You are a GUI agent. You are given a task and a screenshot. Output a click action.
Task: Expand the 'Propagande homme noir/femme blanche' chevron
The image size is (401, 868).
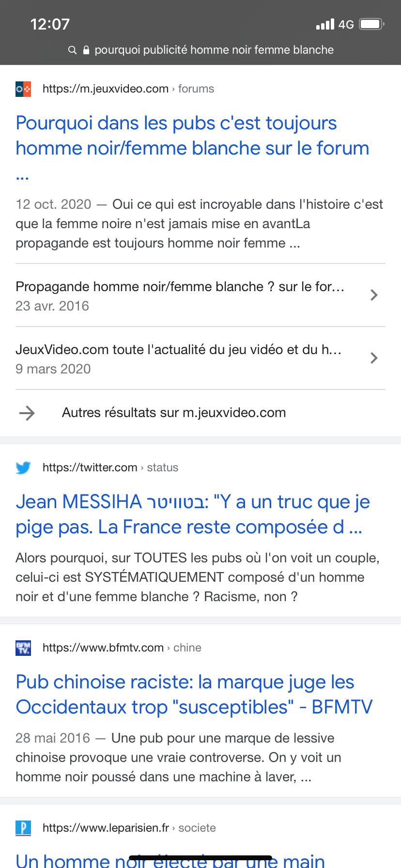373,295
